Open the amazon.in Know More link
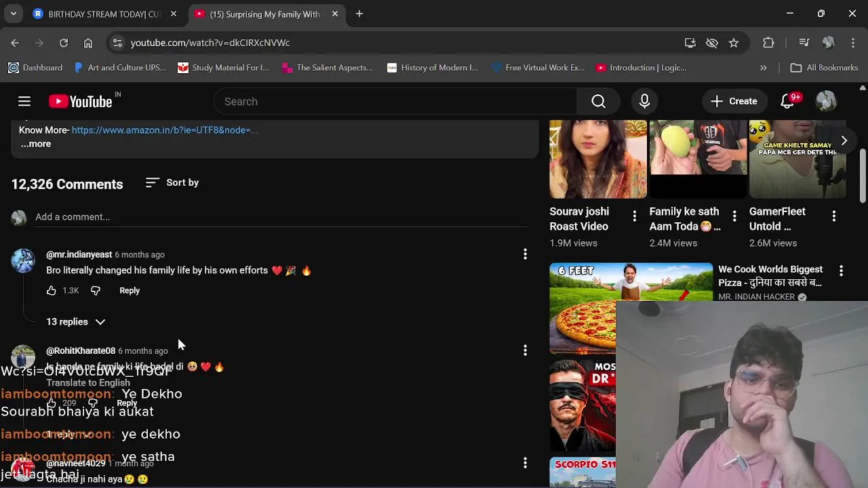The height and width of the screenshot is (488, 868). [x=165, y=130]
